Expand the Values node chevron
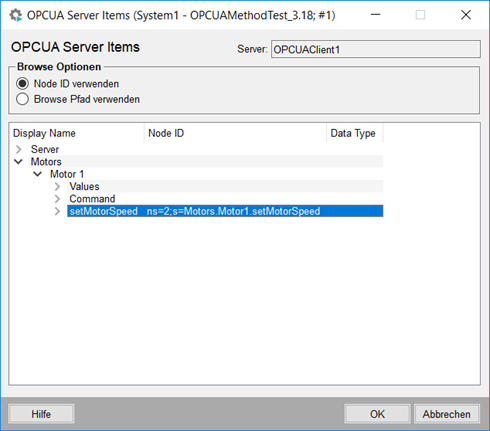Screen dimensions: 490x431 pos(57,186)
